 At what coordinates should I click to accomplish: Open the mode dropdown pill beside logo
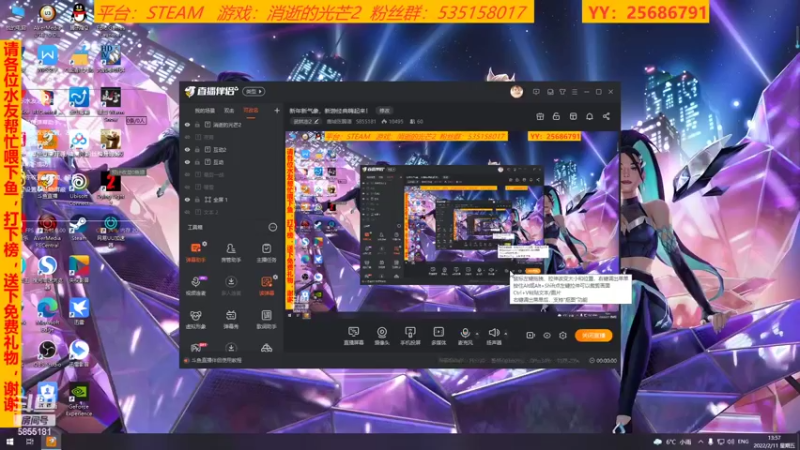(x=254, y=91)
